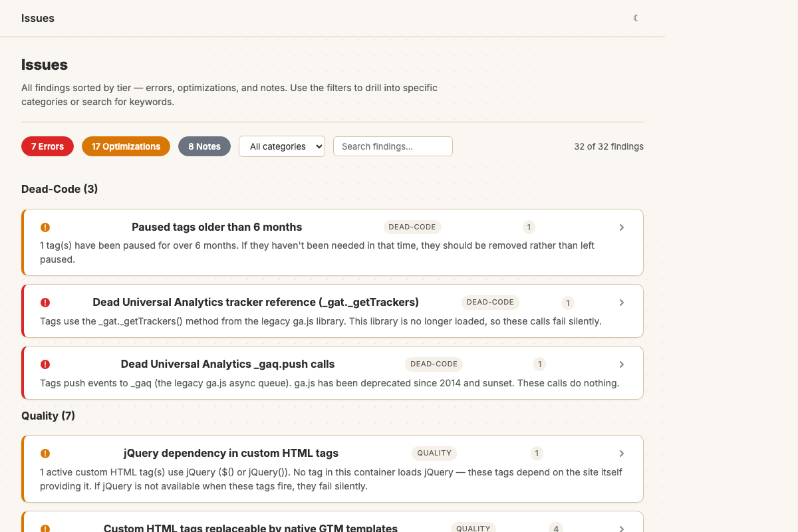Click error icon on _gaq.push calls finding
The image size is (798, 532).
(45, 364)
